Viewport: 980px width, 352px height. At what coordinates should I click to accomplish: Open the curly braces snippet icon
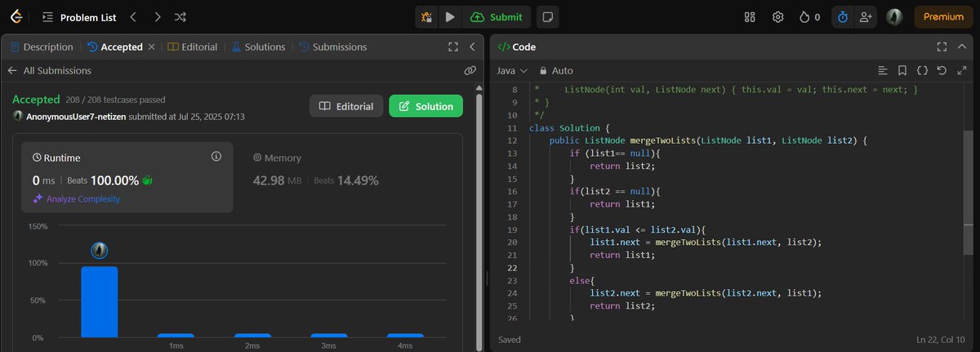922,71
